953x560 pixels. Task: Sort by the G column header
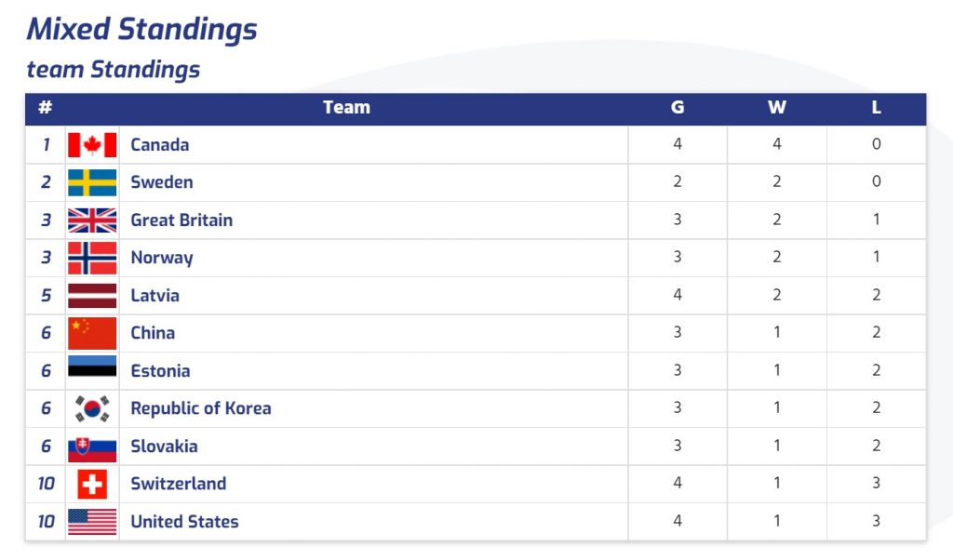tap(678, 108)
